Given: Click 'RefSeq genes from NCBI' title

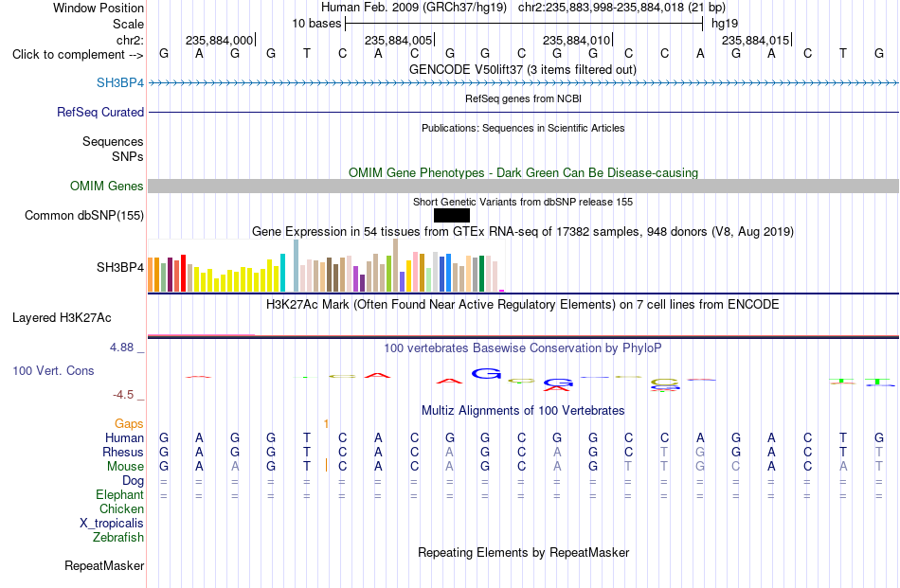Looking at the screenshot, I should click(524, 98).
